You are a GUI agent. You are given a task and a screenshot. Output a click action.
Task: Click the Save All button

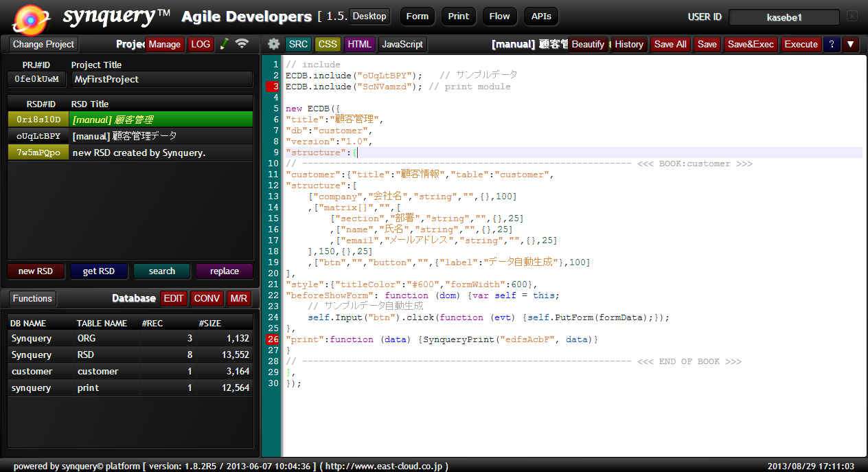pyautogui.click(x=670, y=44)
